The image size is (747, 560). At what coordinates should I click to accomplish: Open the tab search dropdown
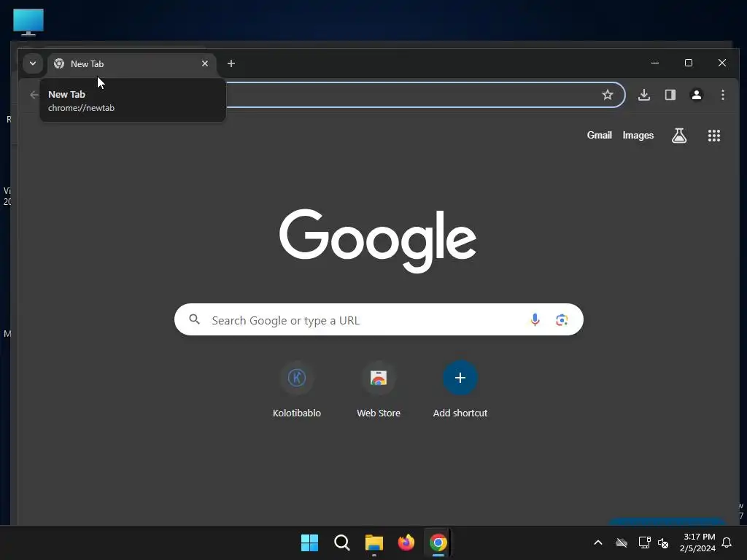(33, 63)
